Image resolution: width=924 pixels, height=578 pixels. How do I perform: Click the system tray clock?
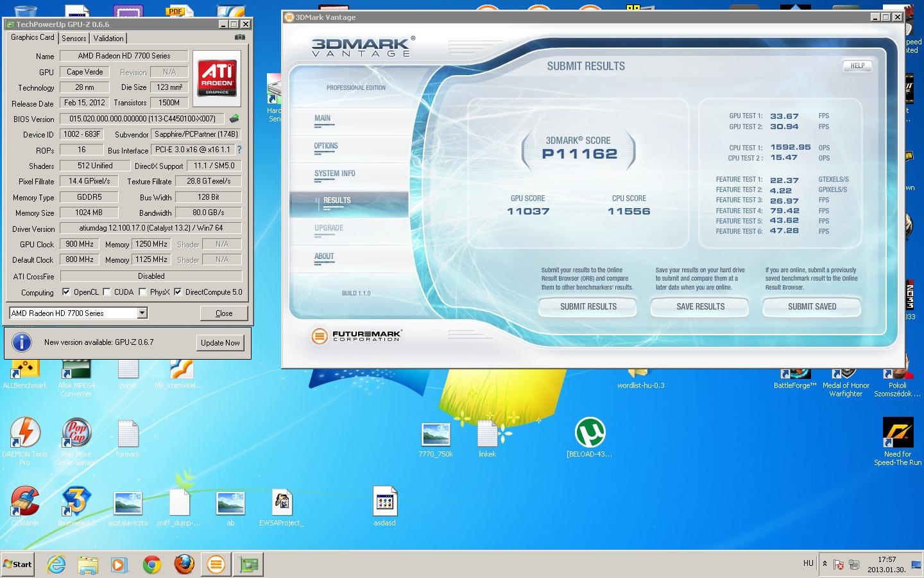coord(886,565)
